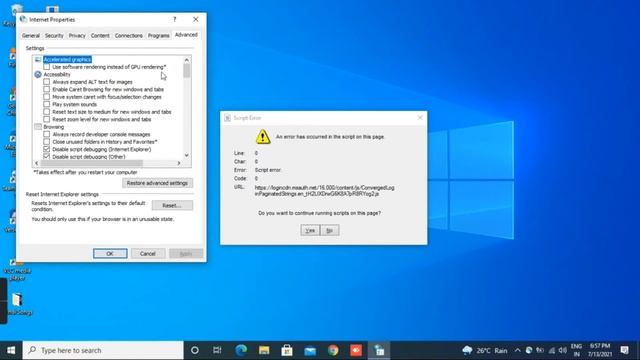The height and width of the screenshot is (360, 640).
Task: Switch to the Privacy tab
Action: [x=77, y=36]
